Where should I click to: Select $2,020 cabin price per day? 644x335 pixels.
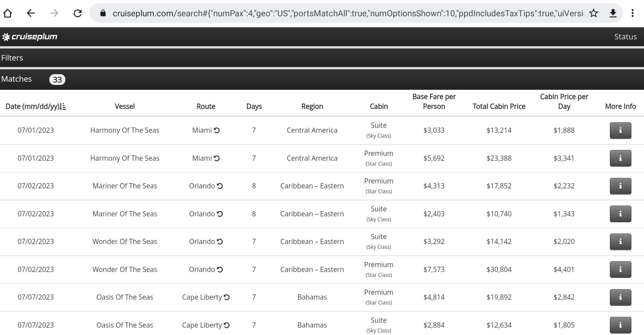(564, 242)
